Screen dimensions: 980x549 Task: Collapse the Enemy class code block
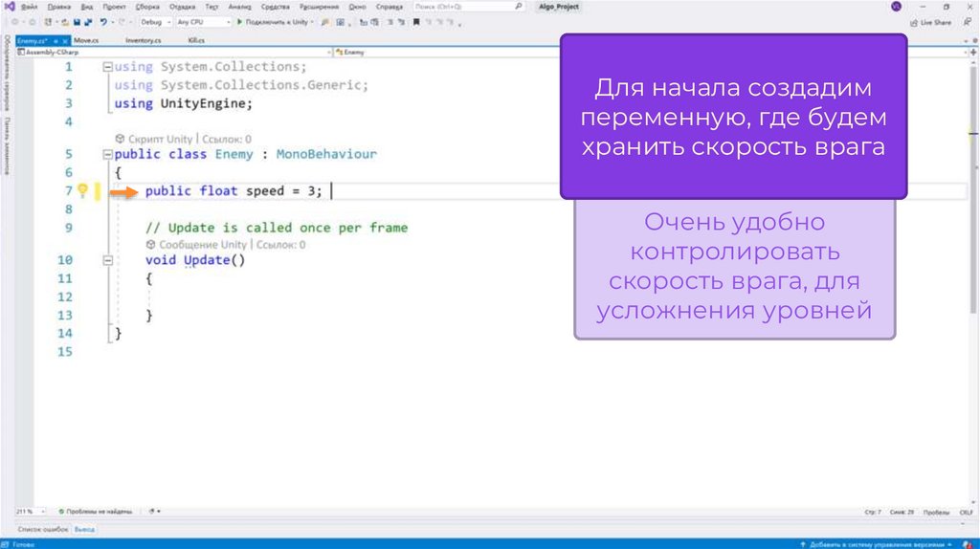107,154
